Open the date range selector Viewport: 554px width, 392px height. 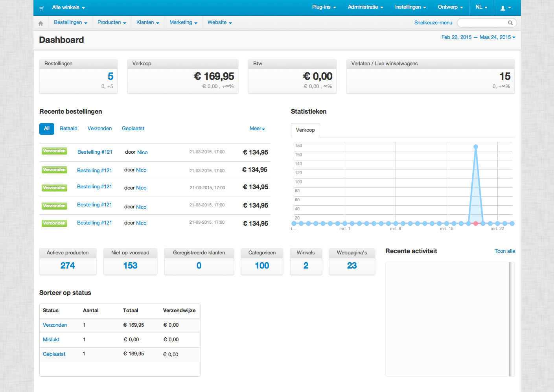tap(478, 37)
